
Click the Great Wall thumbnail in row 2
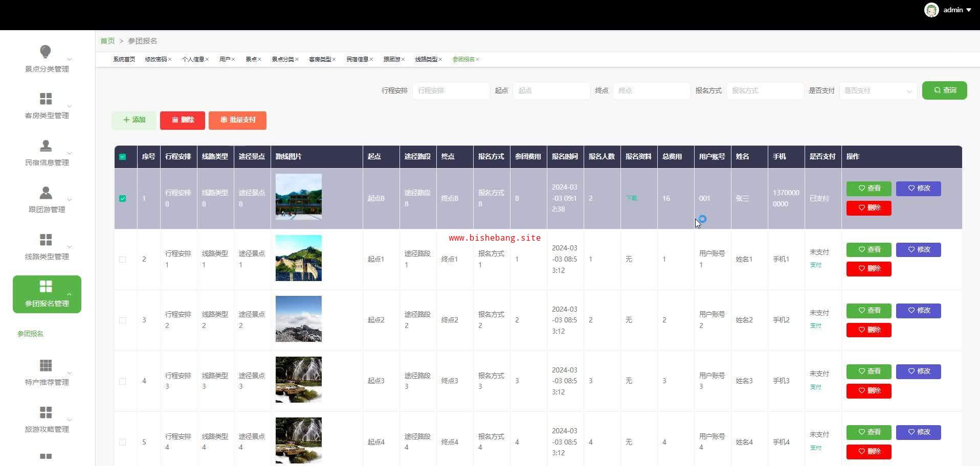click(x=299, y=258)
